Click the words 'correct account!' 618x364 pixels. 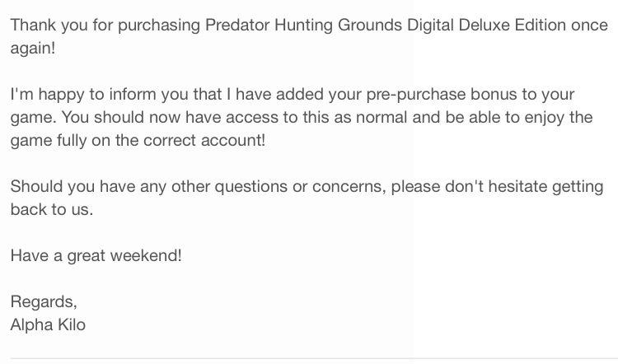click(204, 141)
